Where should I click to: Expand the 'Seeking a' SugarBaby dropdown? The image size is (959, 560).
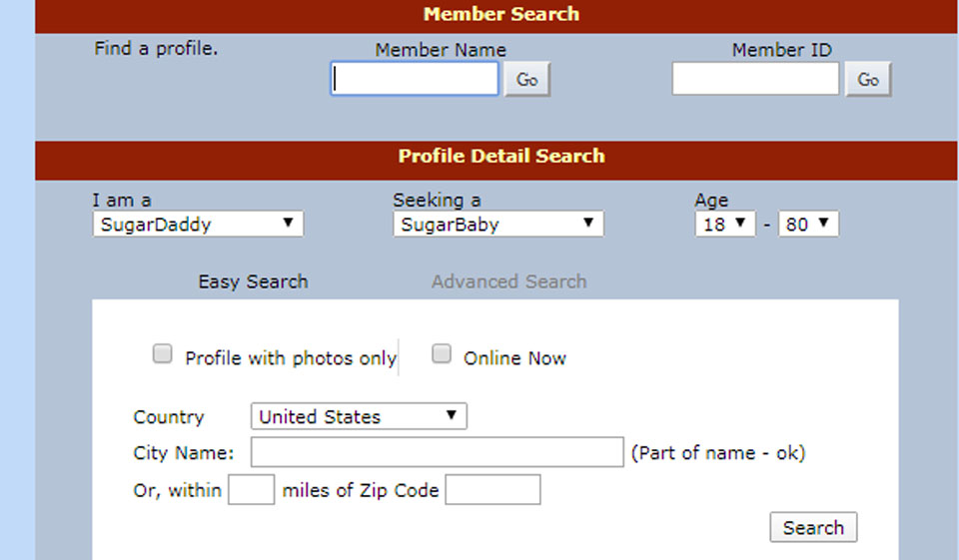tap(498, 225)
